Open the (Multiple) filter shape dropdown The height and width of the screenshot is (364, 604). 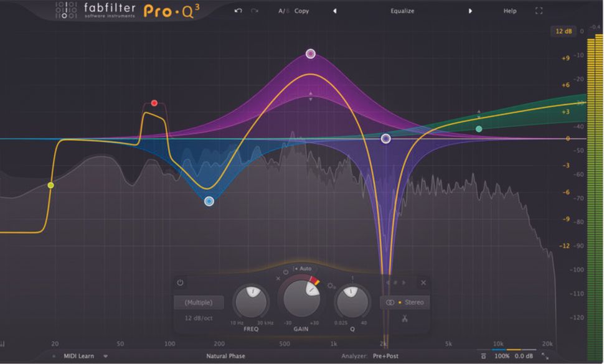199,303
